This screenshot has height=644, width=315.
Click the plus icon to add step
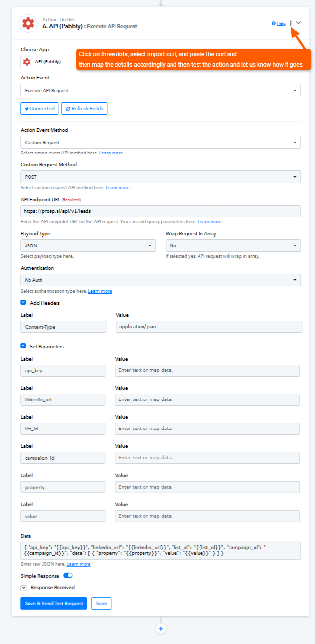(x=160, y=629)
